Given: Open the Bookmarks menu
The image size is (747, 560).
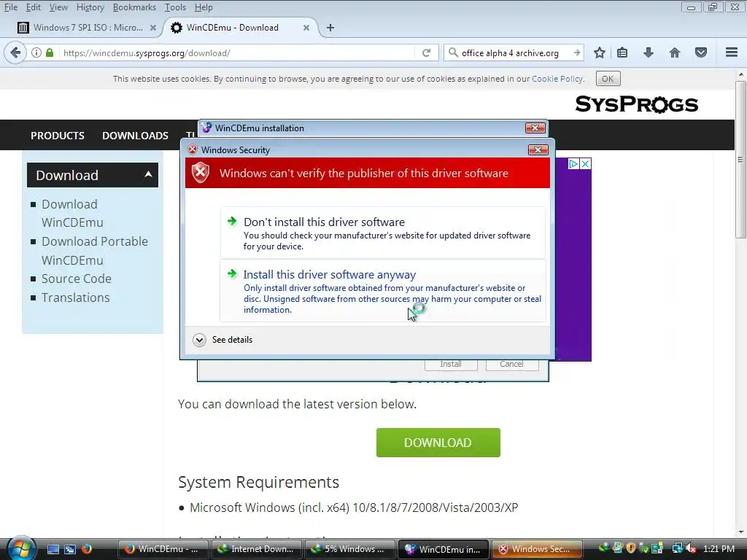Looking at the screenshot, I should click(134, 7).
